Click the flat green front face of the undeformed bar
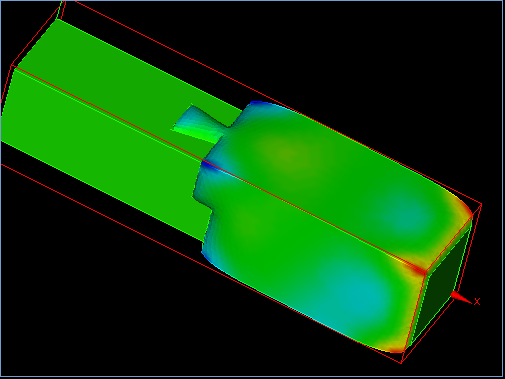This screenshot has width=505, height=379. [x=100, y=150]
